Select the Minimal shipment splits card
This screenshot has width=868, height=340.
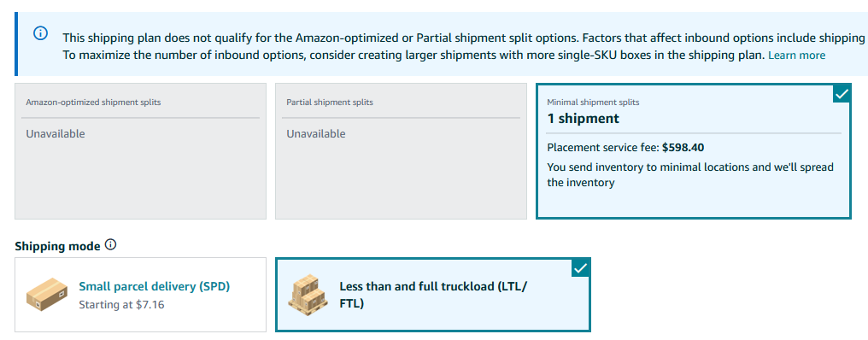[694, 151]
